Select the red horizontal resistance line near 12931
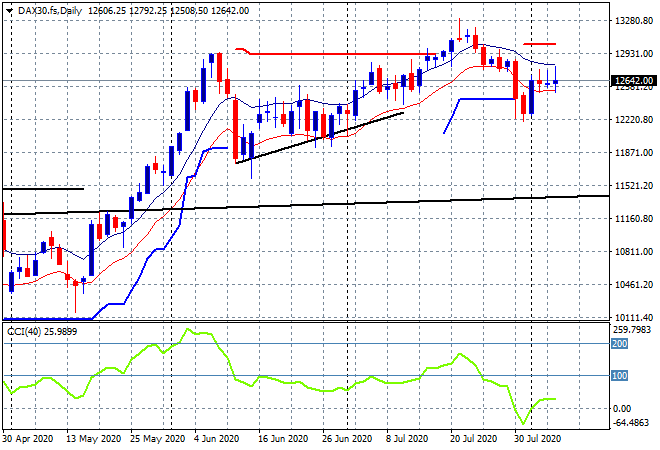The width and height of the screenshot is (660, 450). click(337, 53)
